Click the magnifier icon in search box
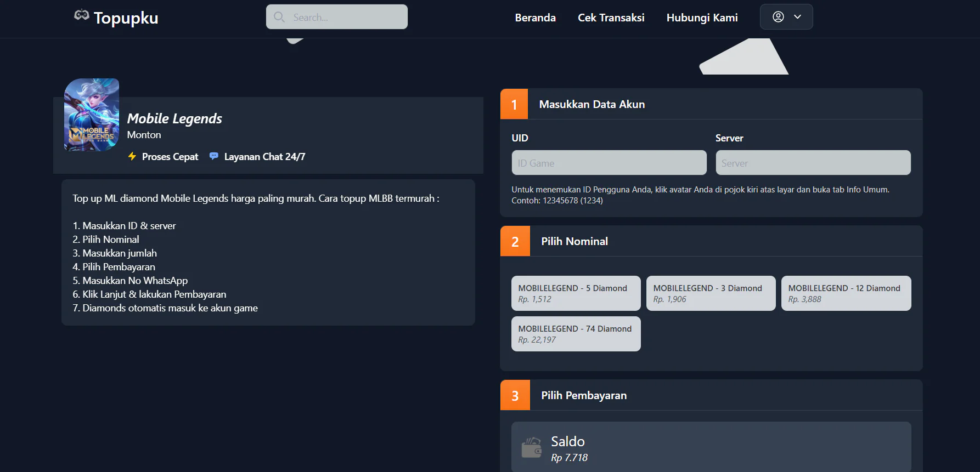The height and width of the screenshot is (472, 980). pyautogui.click(x=279, y=17)
